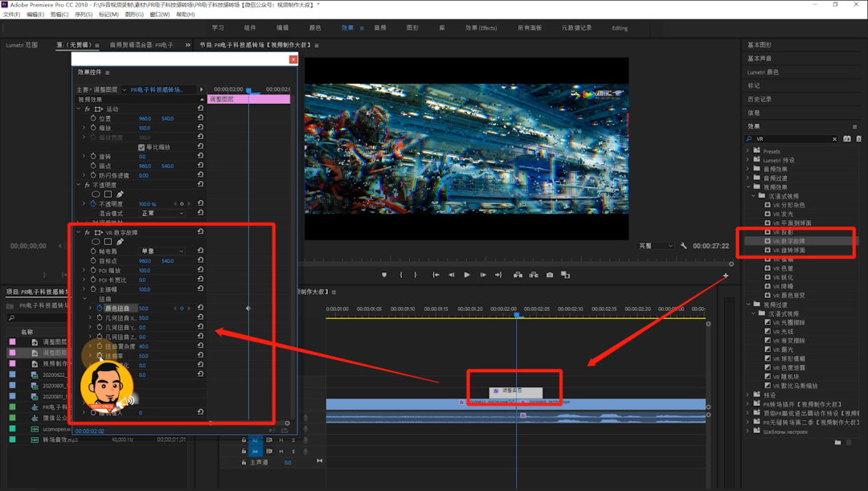Toggle animation stopwatch for 不透明度
Viewport: 868px width, 491px height.
93,203
